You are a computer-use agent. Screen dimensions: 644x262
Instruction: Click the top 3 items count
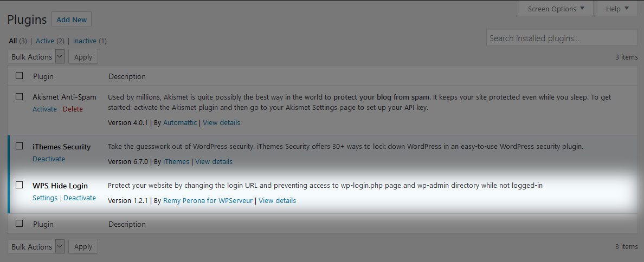click(626, 57)
